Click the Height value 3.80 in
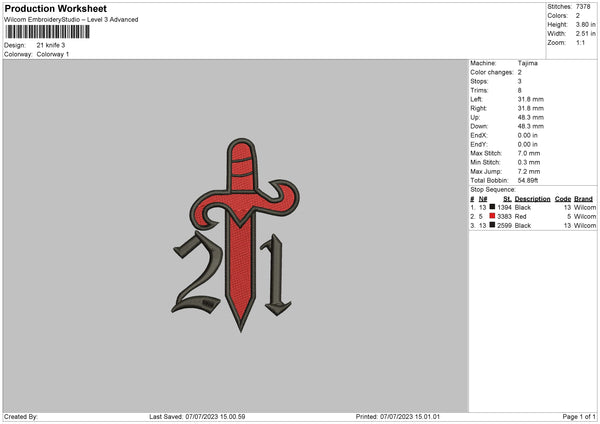Screen dimensions: 600x424 coord(586,24)
